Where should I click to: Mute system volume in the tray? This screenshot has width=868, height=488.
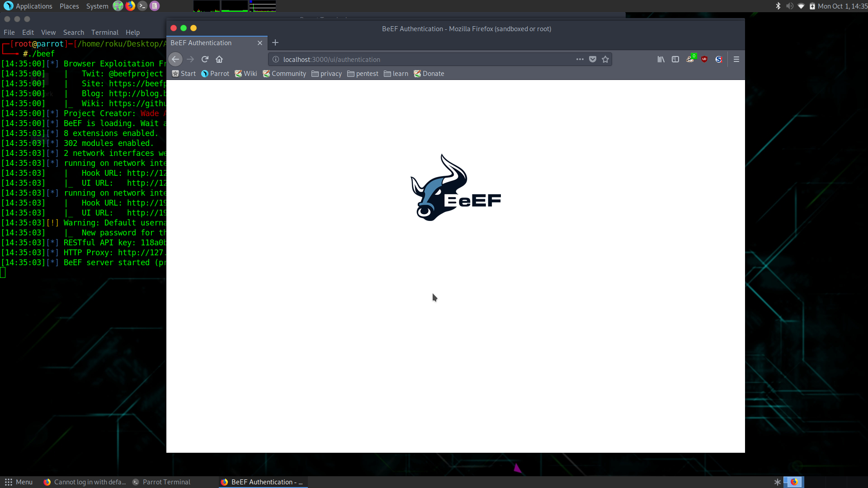pyautogui.click(x=790, y=6)
